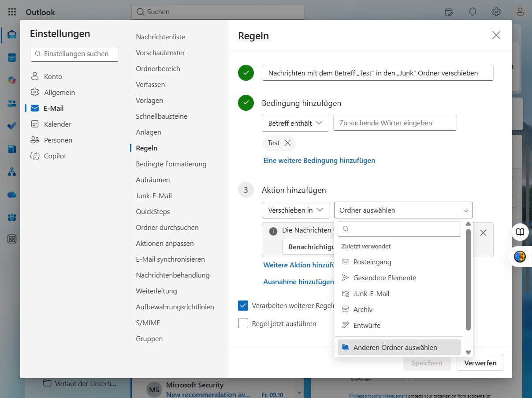
Task: Open the immersive reader book icon
Action: click(521, 232)
